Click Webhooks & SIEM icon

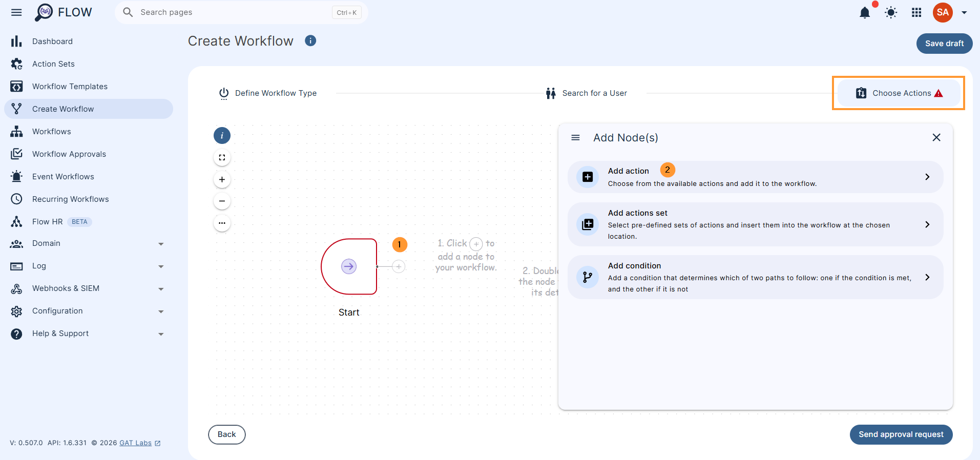(x=16, y=289)
